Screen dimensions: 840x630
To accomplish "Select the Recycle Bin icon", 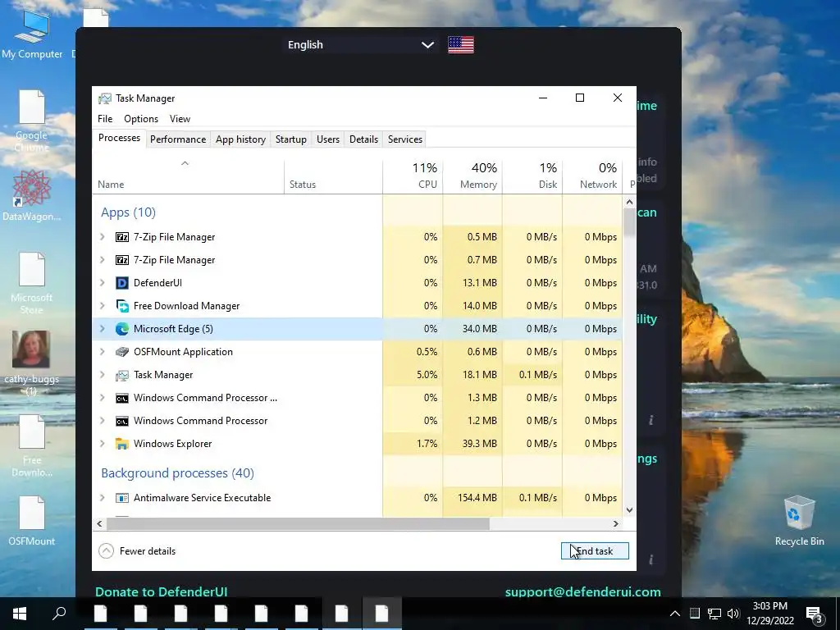I will tap(799, 521).
